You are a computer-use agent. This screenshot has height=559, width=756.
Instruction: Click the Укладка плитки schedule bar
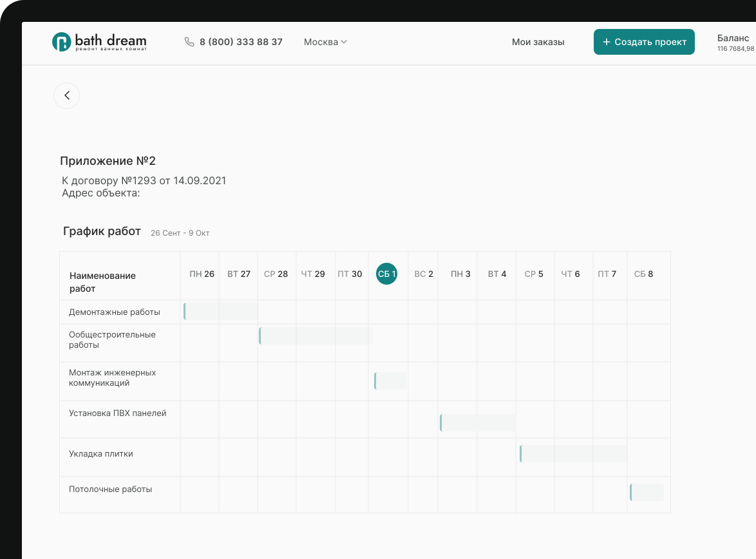coord(573,453)
